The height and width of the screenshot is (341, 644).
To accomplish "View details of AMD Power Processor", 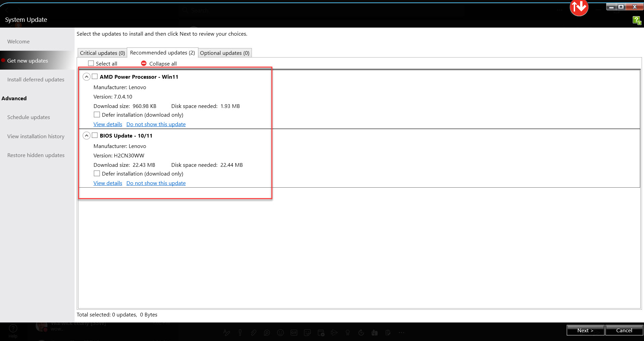I will coord(108,124).
